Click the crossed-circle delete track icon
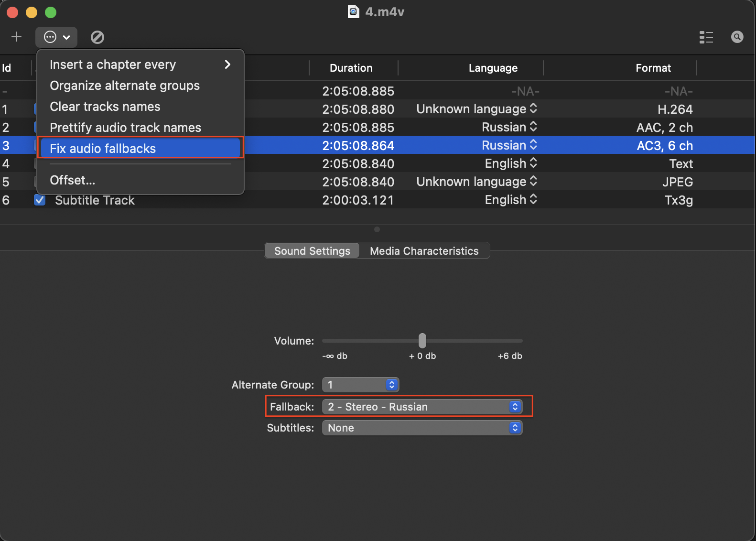The width and height of the screenshot is (756, 541). tap(97, 37)
